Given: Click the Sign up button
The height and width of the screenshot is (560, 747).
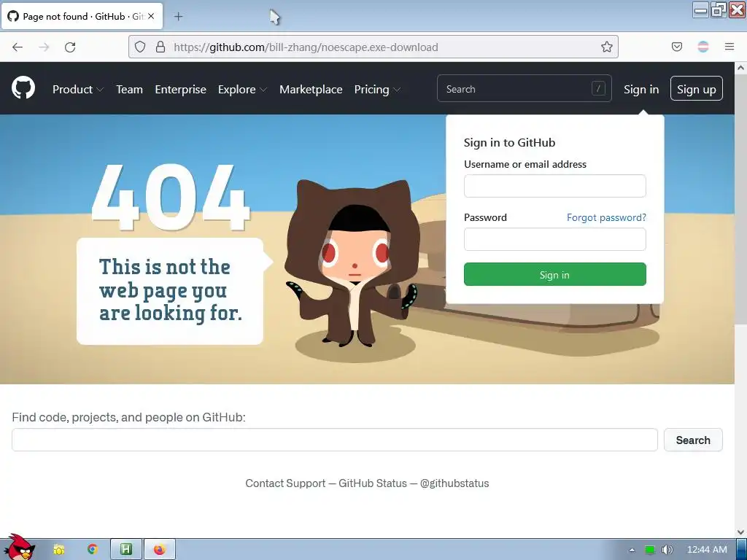Looking at the screenshot, I should coord(697,88).
